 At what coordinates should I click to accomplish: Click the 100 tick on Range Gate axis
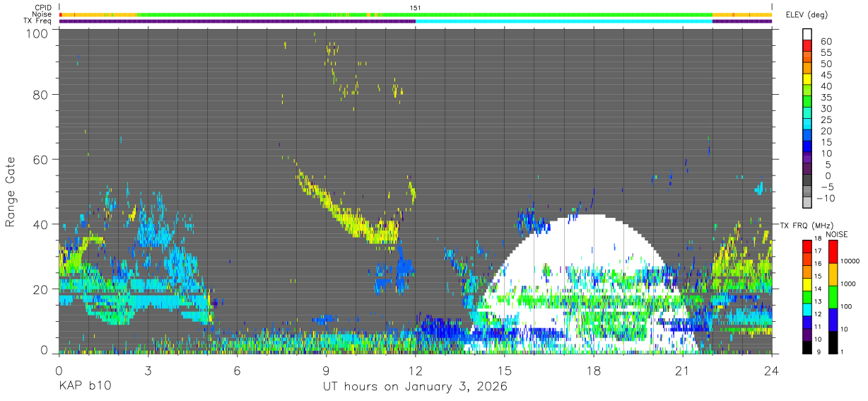click(x=36, y=33)
